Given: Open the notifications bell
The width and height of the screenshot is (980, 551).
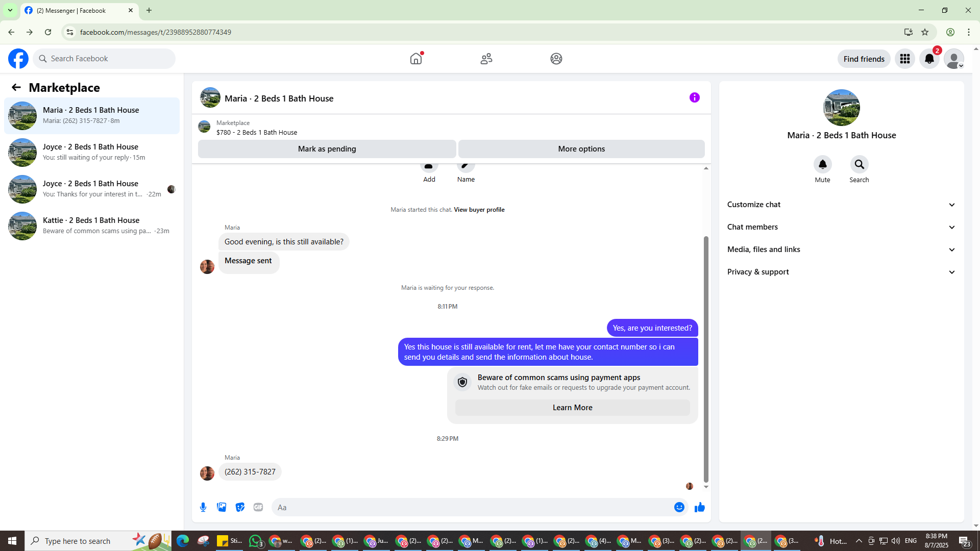Looking at the screenshot, I should tap(929, 59).
